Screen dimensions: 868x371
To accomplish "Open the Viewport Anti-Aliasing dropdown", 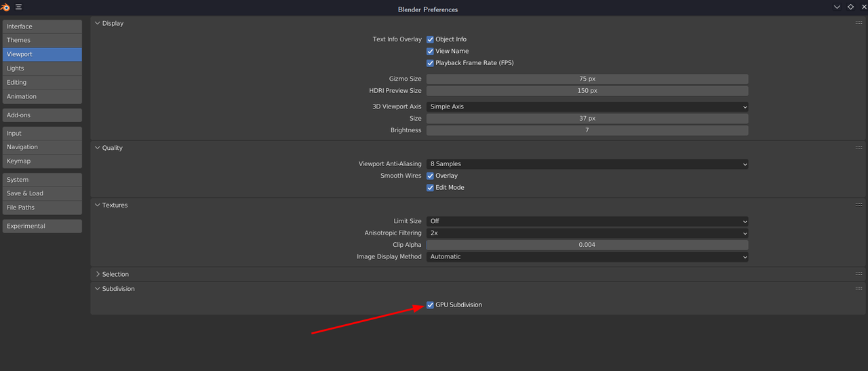I will click(587, 164).
